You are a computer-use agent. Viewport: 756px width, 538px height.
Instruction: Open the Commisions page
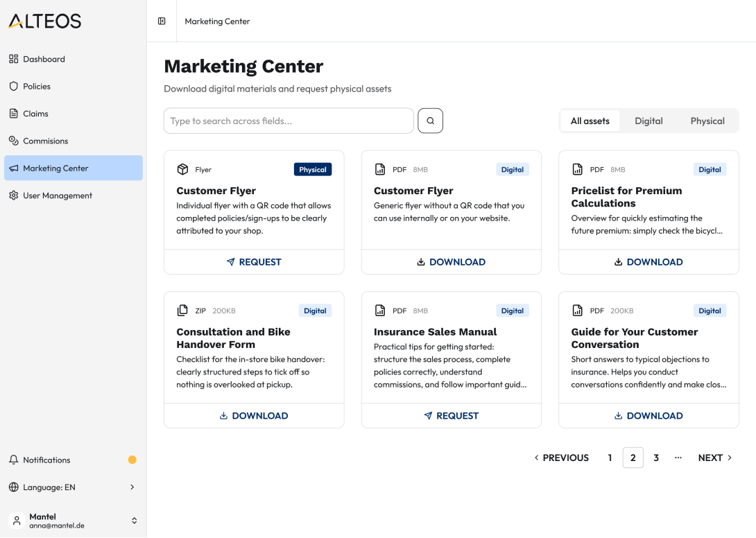[74, 141]
